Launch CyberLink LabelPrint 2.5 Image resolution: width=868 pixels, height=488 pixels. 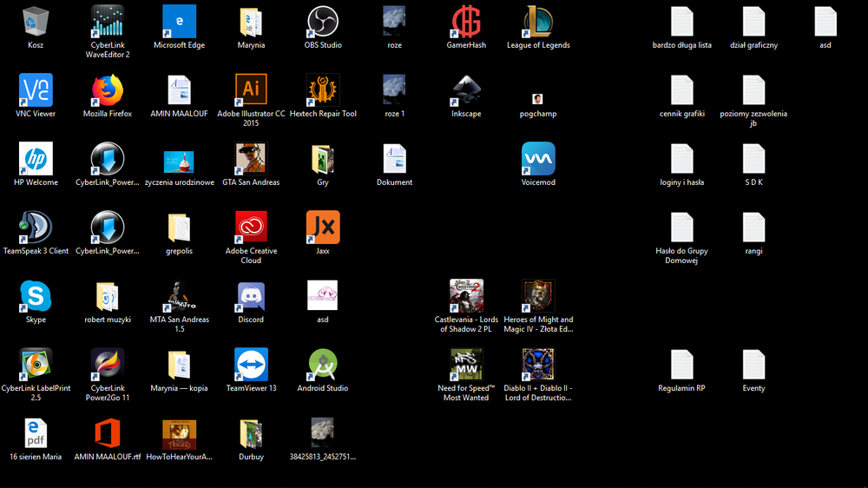point(36,365)
